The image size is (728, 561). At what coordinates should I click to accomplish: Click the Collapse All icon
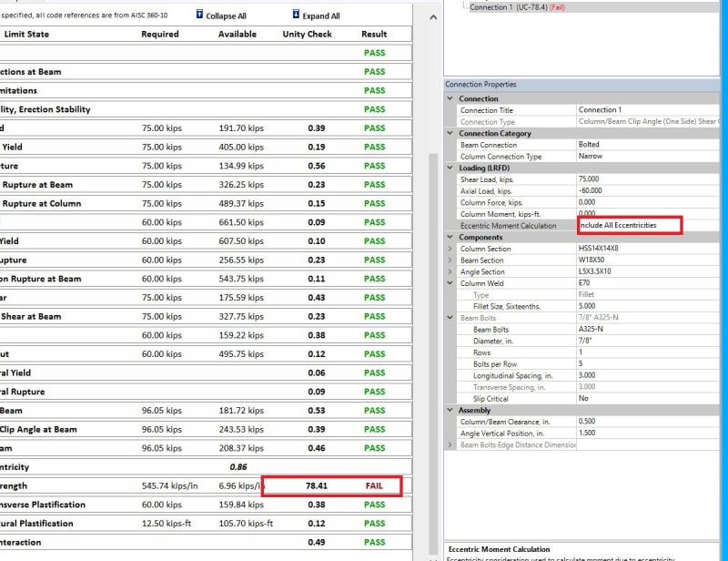click(x=199, y=15)
